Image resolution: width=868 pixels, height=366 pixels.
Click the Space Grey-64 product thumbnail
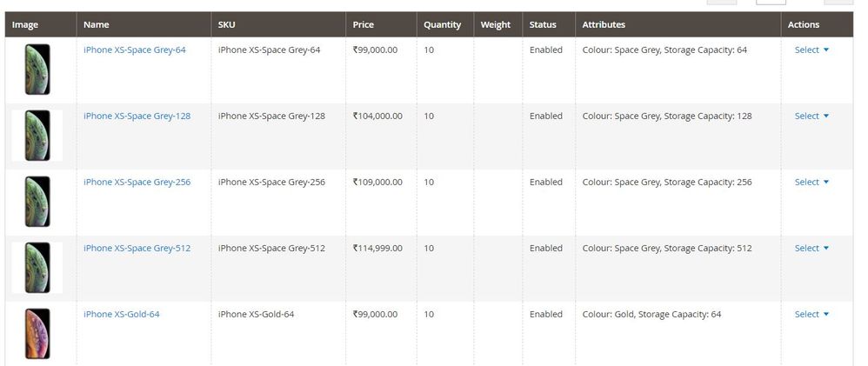[x=37, y=70]
